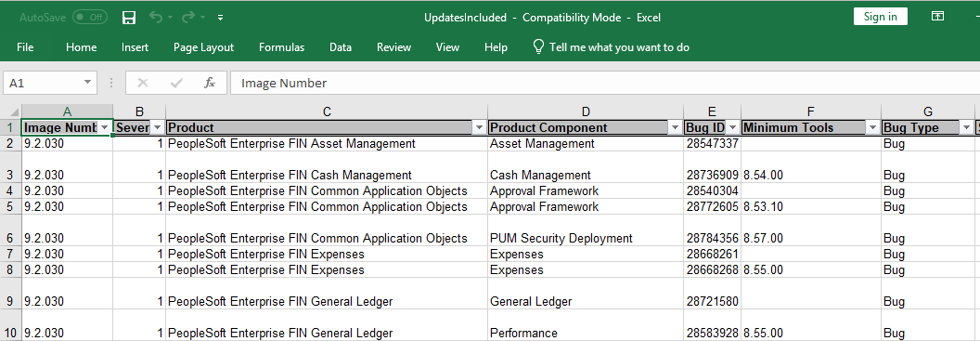Viewport: 980px width, 341px height.
Task: Switch to the Data tab
Action: [341, 47]
